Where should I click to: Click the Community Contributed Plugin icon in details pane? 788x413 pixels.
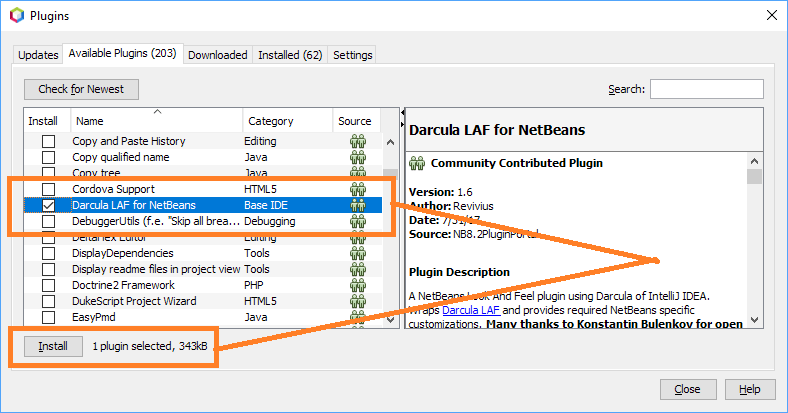(x=417, y=163)
